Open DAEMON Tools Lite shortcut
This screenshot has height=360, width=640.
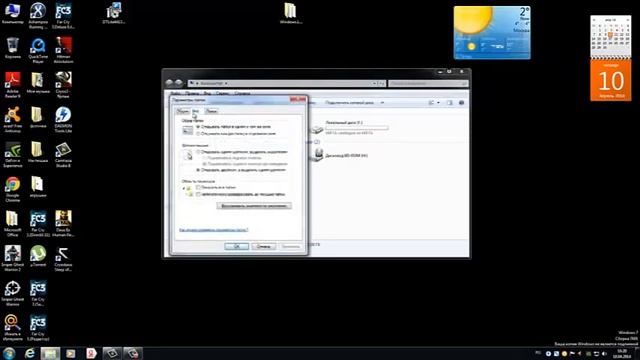(x=63, y=119)
